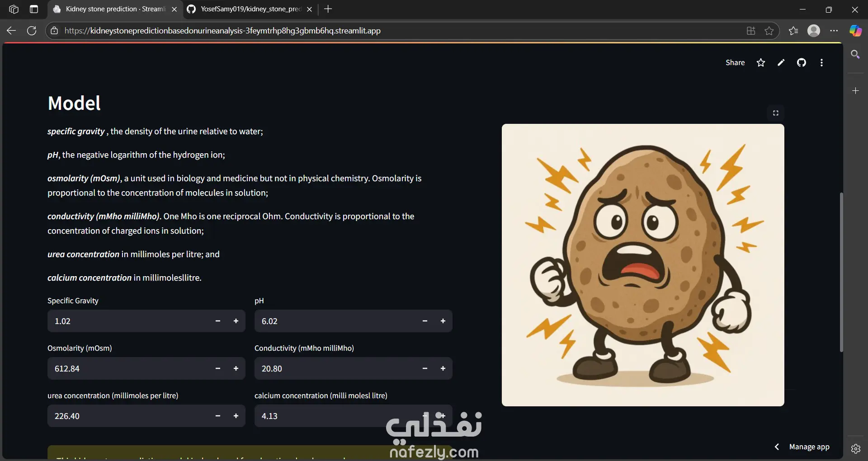The height and width of the screenshot is (461, 868).
Task: Click the 'osmolarity (mOsm)' italic term
Action: (x=84, y=178)
